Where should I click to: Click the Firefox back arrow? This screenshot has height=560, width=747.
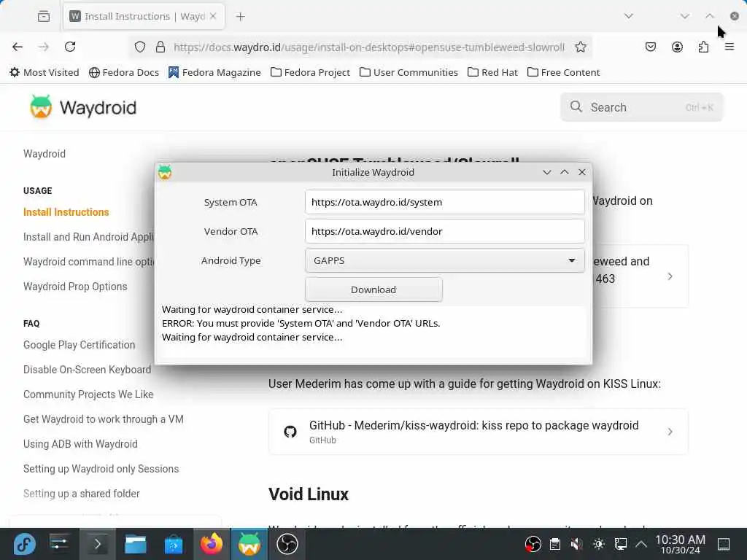coord(18,47)
